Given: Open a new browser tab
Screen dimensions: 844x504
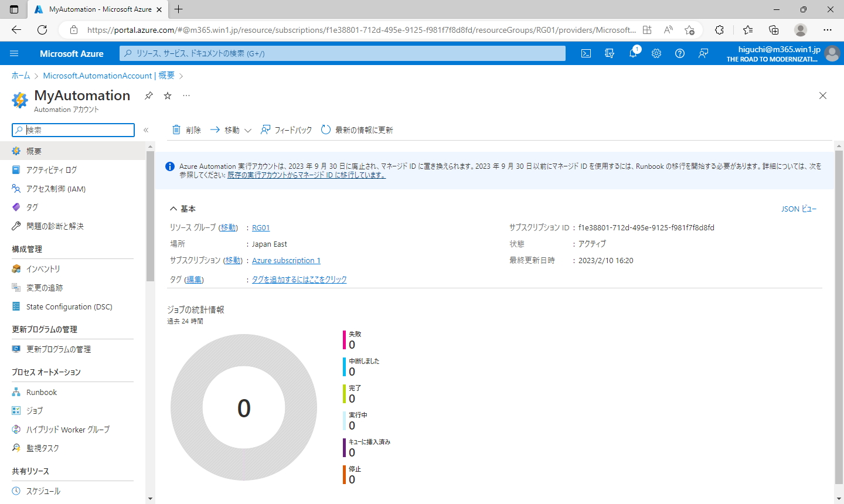Looking at the screenshot, I should click(x=179, y=9).
